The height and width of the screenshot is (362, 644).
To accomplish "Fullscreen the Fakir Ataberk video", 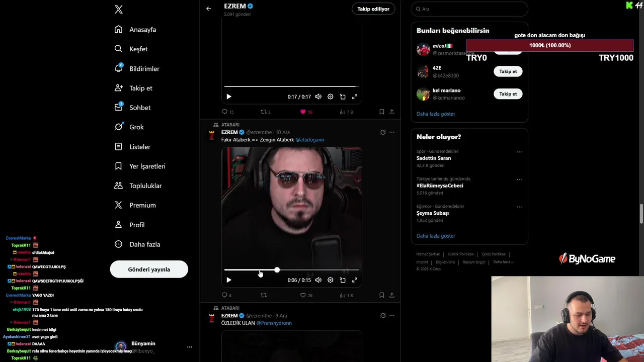I will pyautogui.click(x=355, y=280).
